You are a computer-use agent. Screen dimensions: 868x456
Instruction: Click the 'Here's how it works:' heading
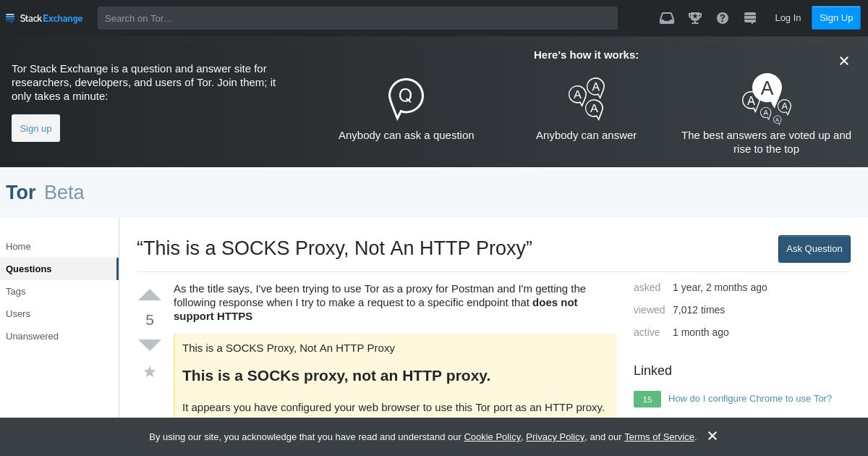click(586, 55)
